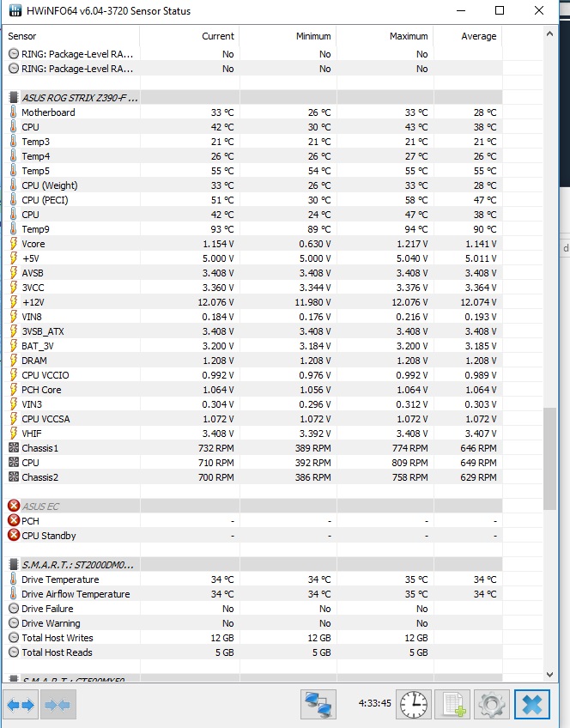This screenshot has width=570, height=728.
Task: Click the clock icon beside Total Host Writes
Action: click(x=14, y=638)
